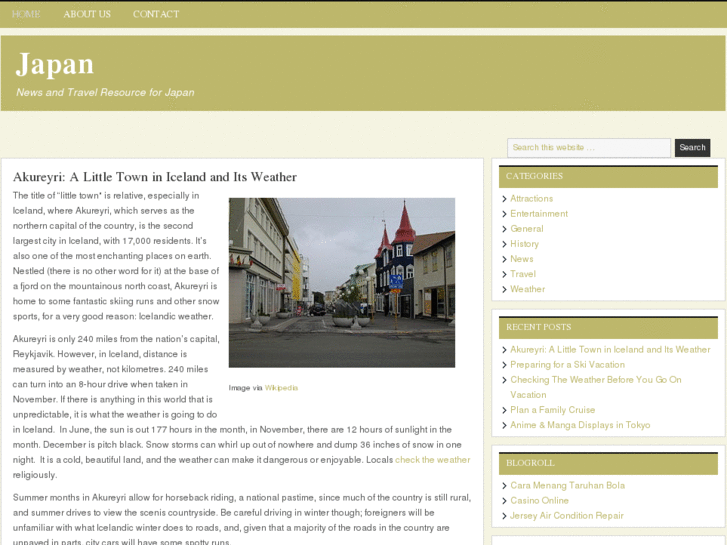Read Preparing for a Ski Vacation post
This screenshot has width=727, height=545.
567,365
